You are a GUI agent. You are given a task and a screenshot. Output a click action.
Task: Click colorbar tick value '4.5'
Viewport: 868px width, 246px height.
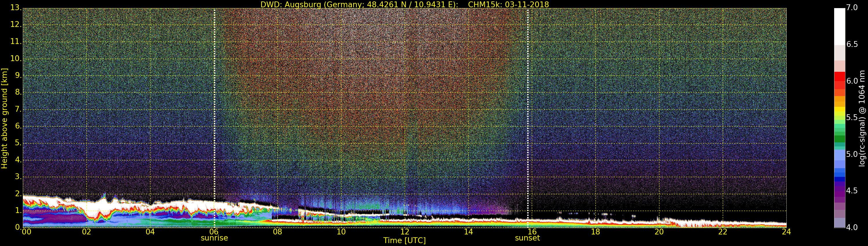[x=852, y=191]
